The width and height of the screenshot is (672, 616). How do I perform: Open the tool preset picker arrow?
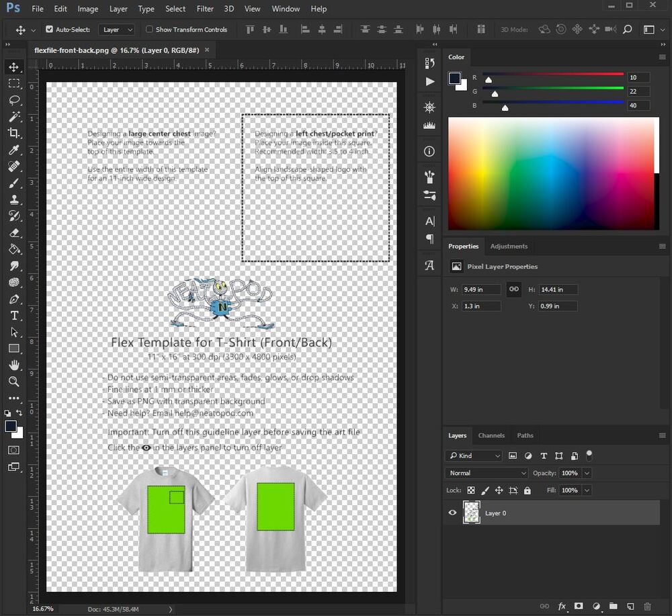[x=34, y=30]
